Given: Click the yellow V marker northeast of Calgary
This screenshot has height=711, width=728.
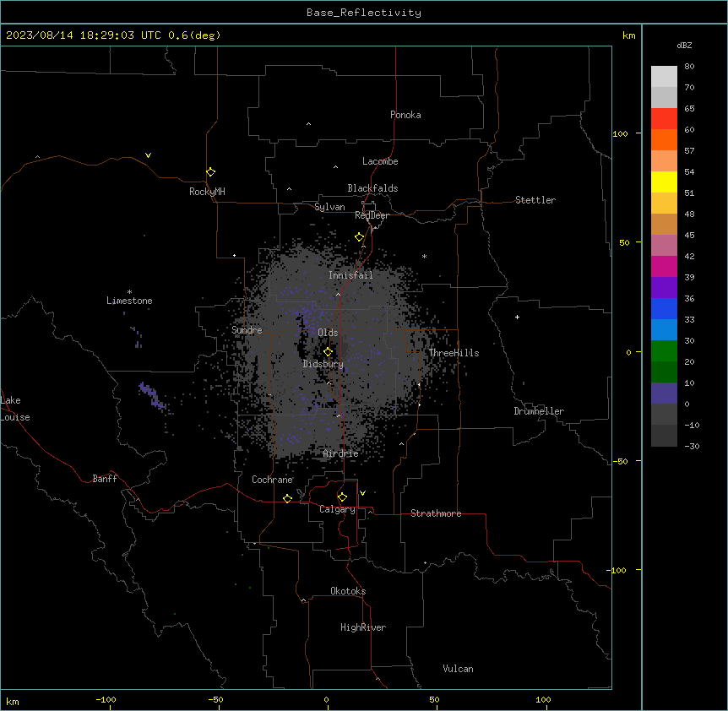Looking at the screenshot, I should [x=362, y=493].
